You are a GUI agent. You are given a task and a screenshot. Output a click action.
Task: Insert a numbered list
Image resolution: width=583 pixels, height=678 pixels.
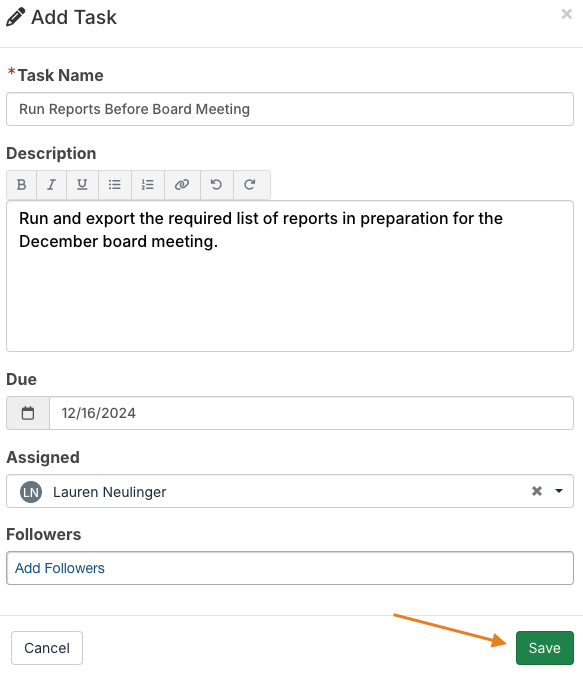pos(148,185)
